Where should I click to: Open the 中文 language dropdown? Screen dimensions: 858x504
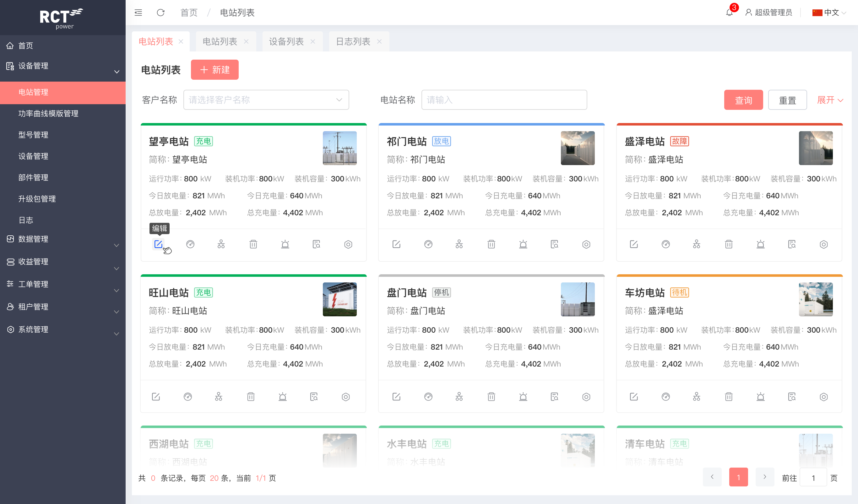(829, 13)
